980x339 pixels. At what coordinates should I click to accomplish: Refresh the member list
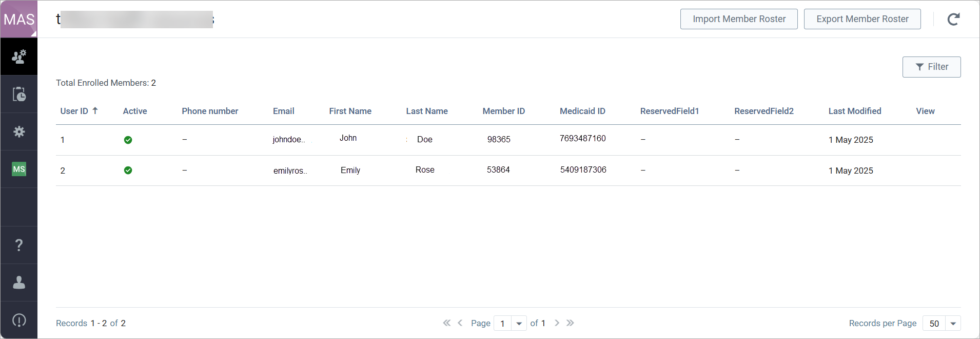(x=953, y=20)
